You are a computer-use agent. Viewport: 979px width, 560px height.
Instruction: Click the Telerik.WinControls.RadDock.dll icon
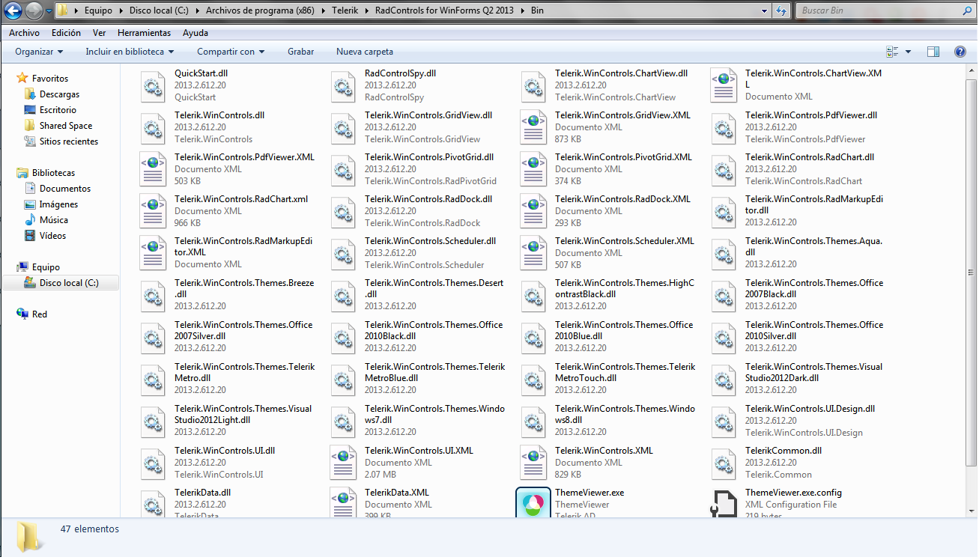click(x=343, y=211)
